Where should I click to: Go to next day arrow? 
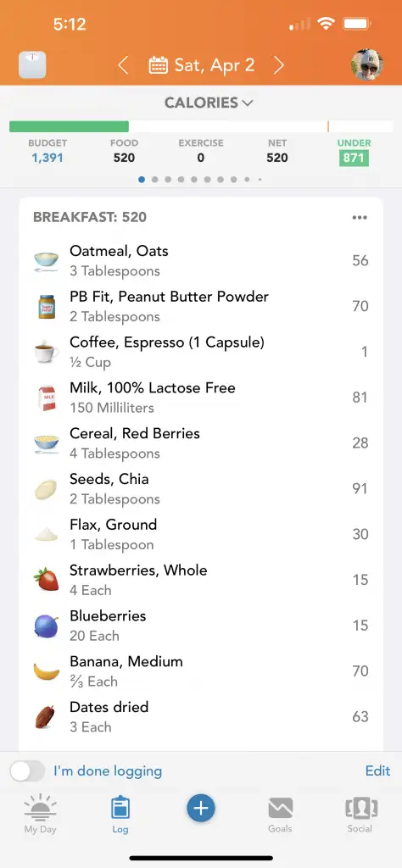click(279, 66)
